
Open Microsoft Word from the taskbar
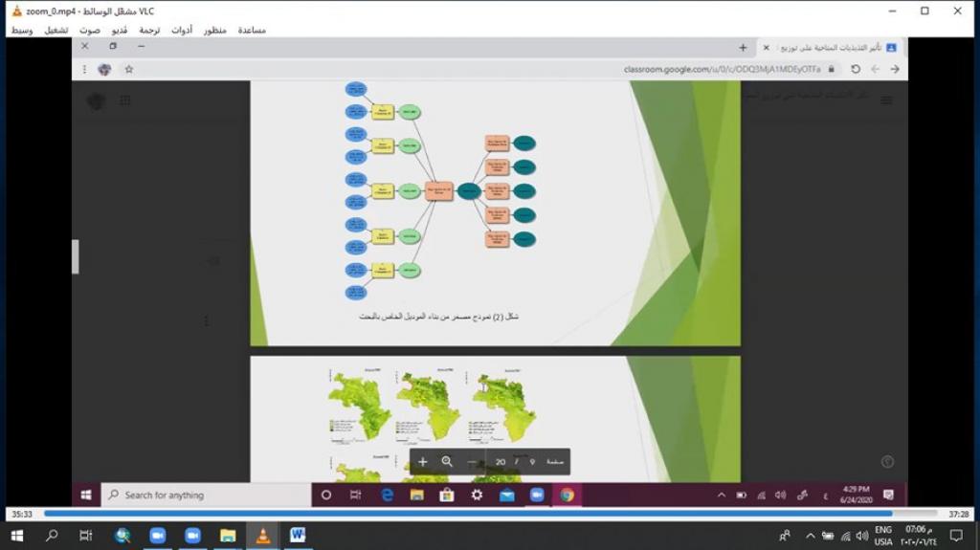click(298, 536)
